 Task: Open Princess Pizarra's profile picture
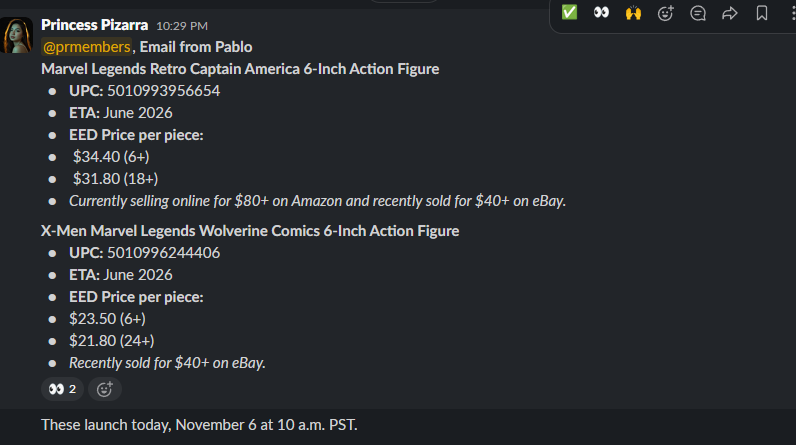tap(17, 36)
